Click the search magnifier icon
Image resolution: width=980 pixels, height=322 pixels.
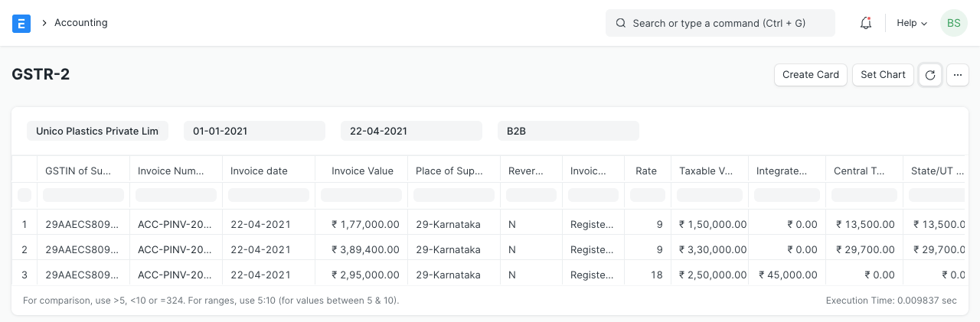[621, 23]
